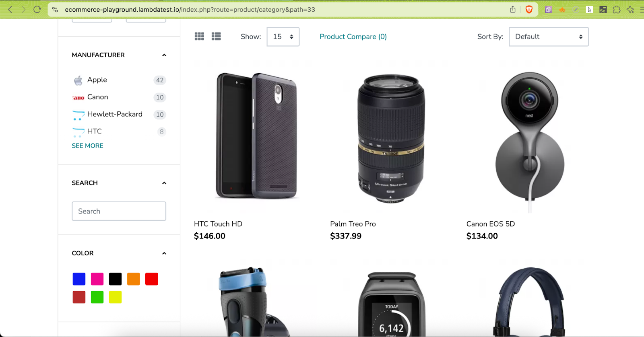
Task: Click the HTC logo placeholder
Action: click(x=78, y=132)
